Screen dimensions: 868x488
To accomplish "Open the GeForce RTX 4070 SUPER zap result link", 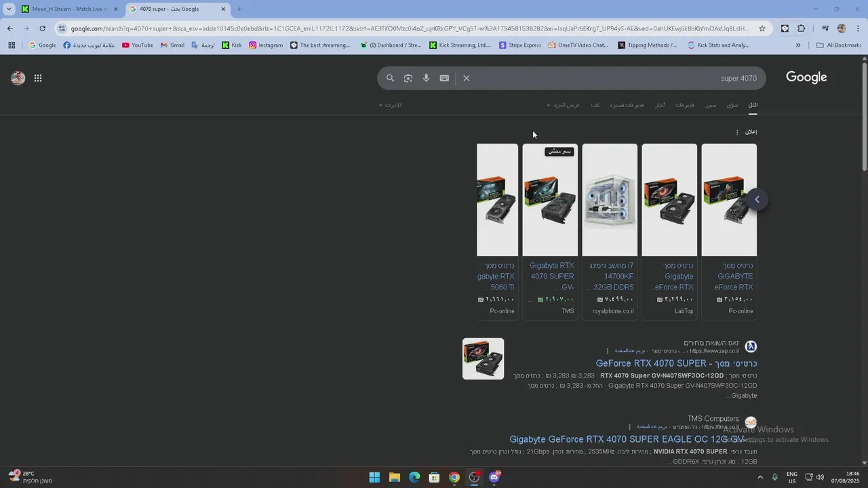I will (676, 363).
